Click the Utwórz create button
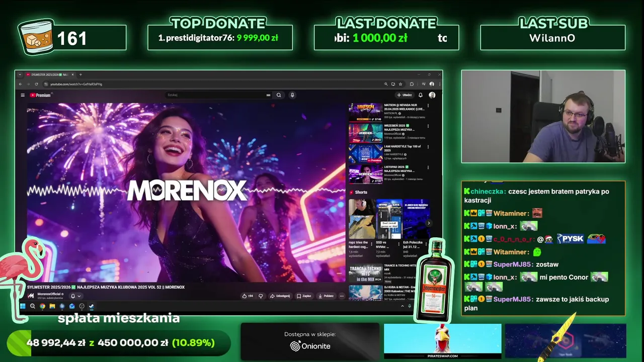 [x=405, y=95]
